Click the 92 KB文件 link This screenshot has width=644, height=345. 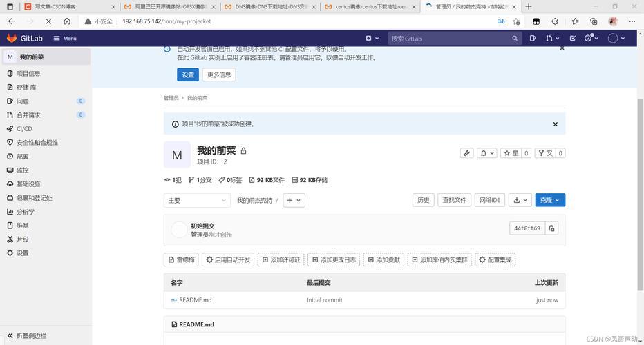pos(267,179)
